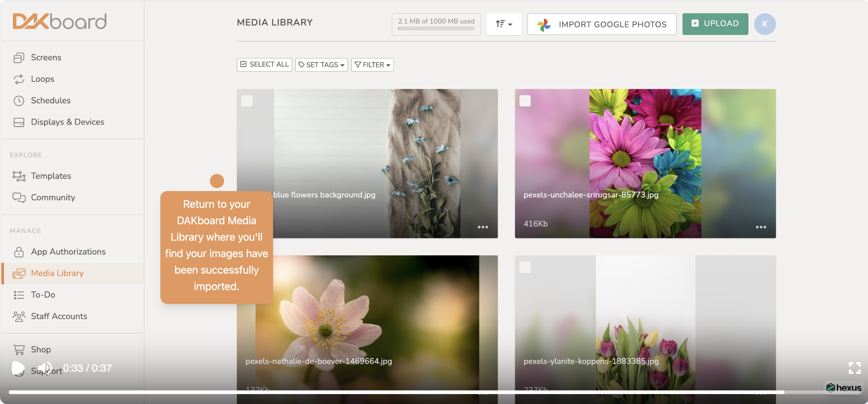
Task: Click the DAKboard logo
Action: (60, 21)
